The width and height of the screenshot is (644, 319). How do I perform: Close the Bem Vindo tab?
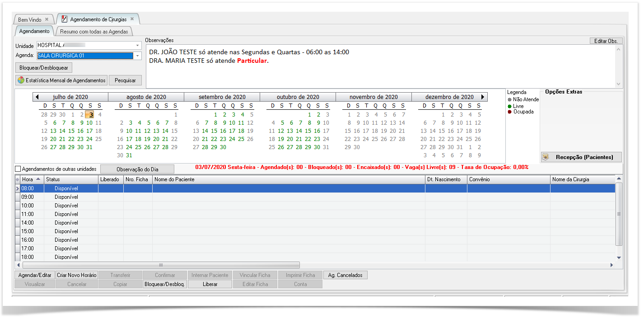(x=47, y=19)
